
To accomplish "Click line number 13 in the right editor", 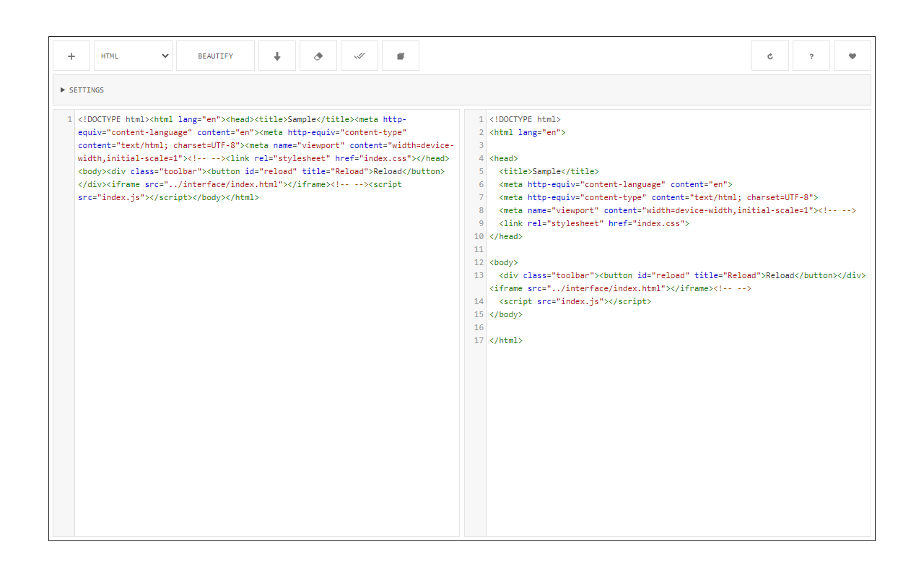I will 479,275.
